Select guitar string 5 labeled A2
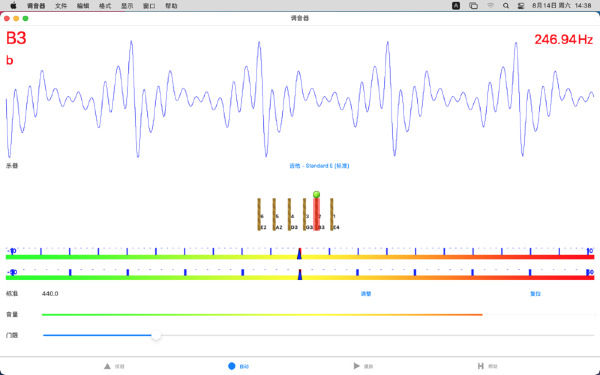 click(x=275, y=214)
